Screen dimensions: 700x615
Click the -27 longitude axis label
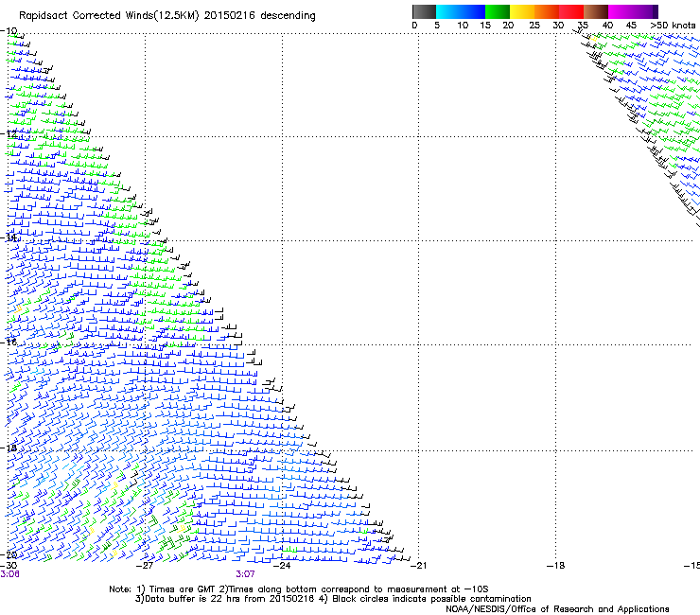(x=145, y=566)
